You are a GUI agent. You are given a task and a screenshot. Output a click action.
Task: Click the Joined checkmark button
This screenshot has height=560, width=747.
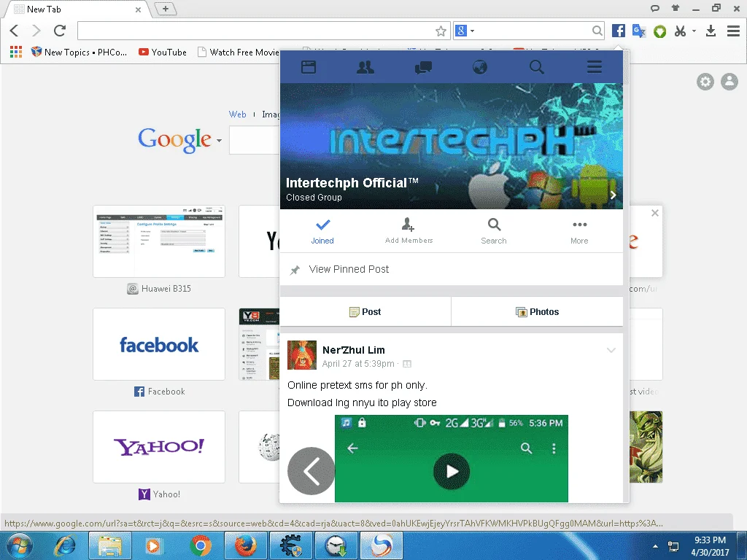(322, 231)
